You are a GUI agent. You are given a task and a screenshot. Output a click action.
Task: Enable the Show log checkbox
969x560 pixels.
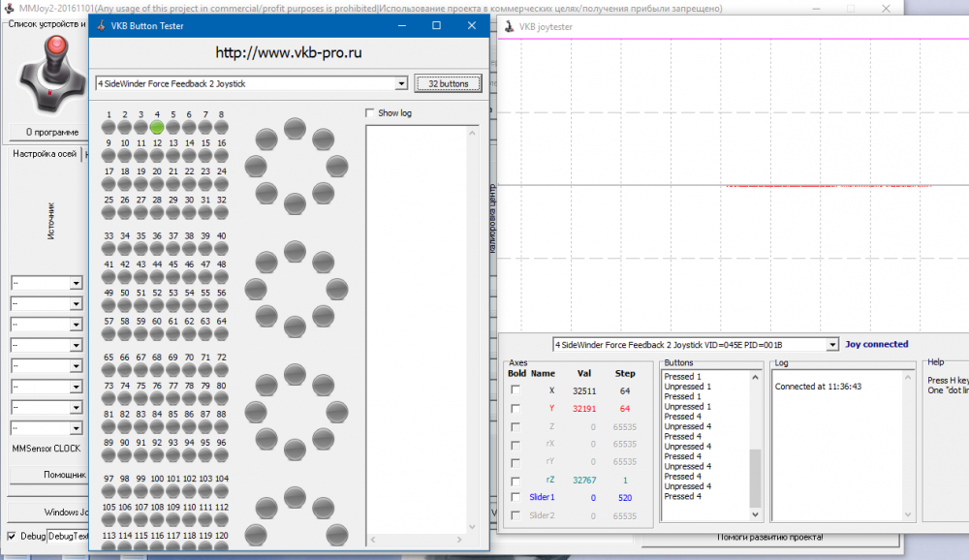coord(370,113)
